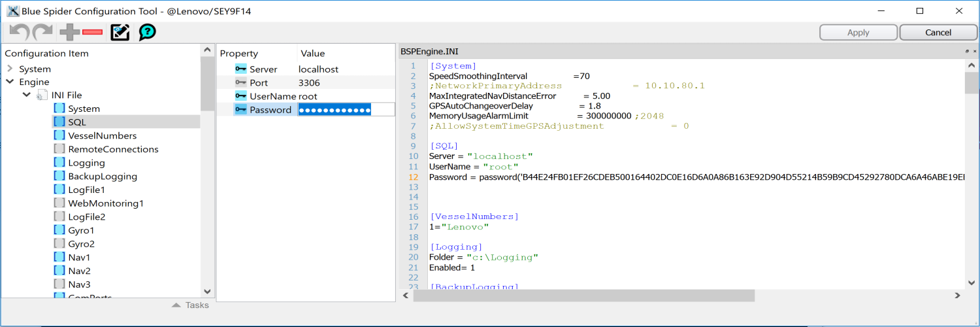Click the [Logging] header in the editor

coord(456,247)
